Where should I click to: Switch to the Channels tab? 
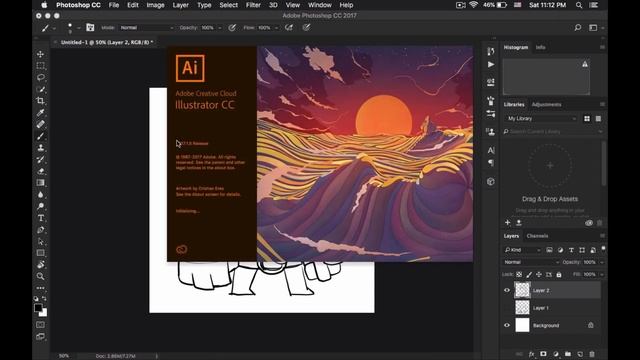[537, 236]
